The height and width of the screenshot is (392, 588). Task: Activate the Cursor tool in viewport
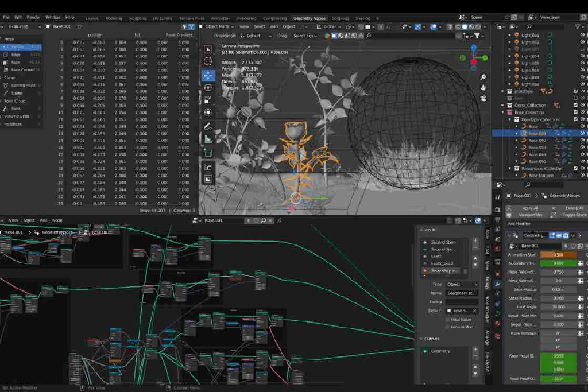[208, 62]
